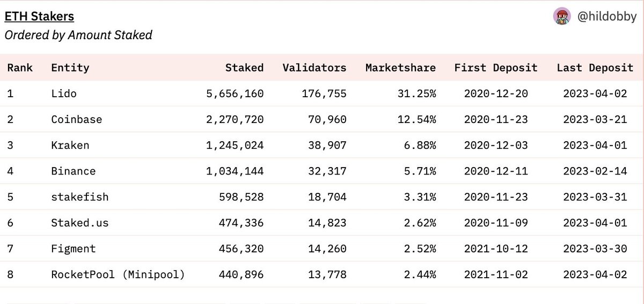Open the @hildobby profile link

point(606,17)
